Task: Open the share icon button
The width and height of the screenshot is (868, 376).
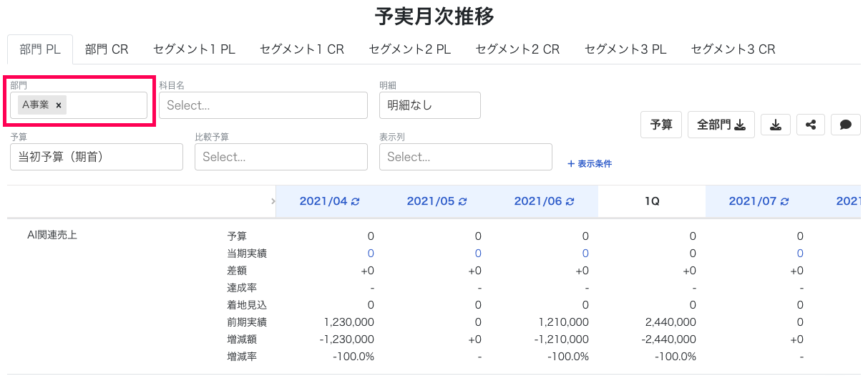Action: click(811, 125)
